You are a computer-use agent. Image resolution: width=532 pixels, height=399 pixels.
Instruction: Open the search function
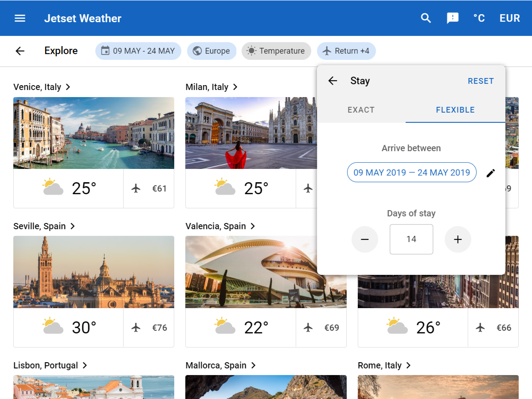426,18
